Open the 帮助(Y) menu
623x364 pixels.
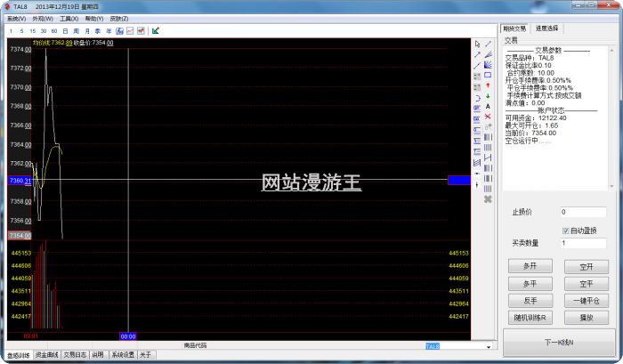(x=94, y=19)
